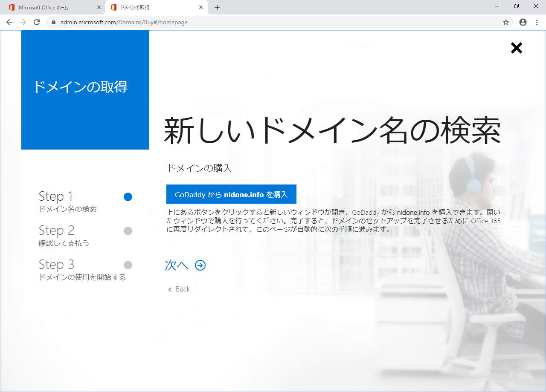The height and width of the screenshot is (392, 546).
Task: Open a new tab with the plus icon
Action: point(217,7)
